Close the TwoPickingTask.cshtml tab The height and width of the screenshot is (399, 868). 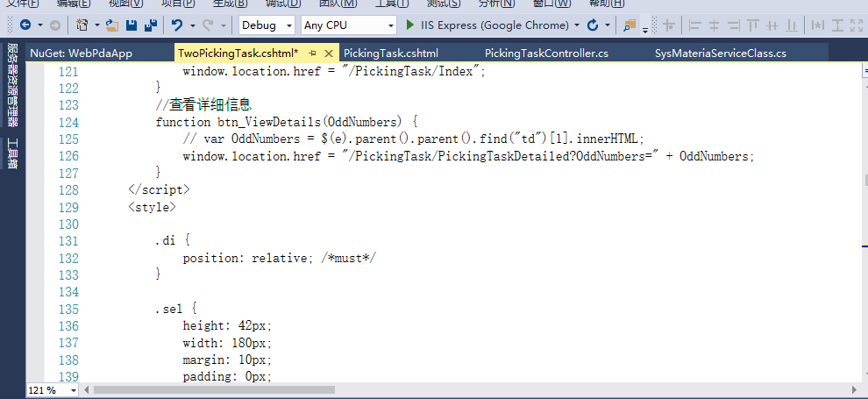329,53
